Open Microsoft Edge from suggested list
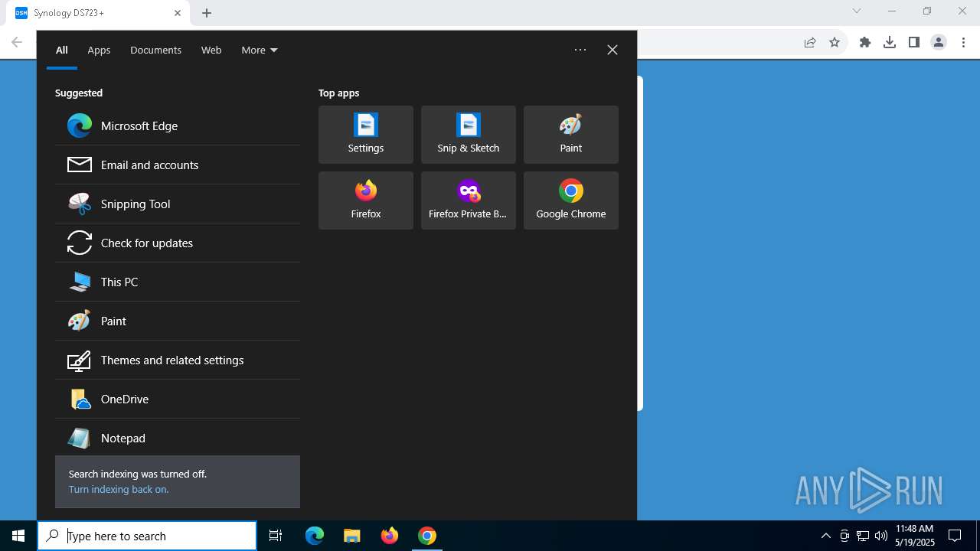The width and height of the screenshot is (980, 551). pyautogui.click(x=178, y=126)
